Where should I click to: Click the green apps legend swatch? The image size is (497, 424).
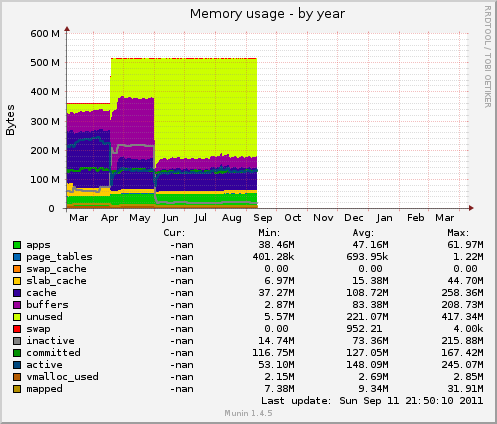coord(17,245)
